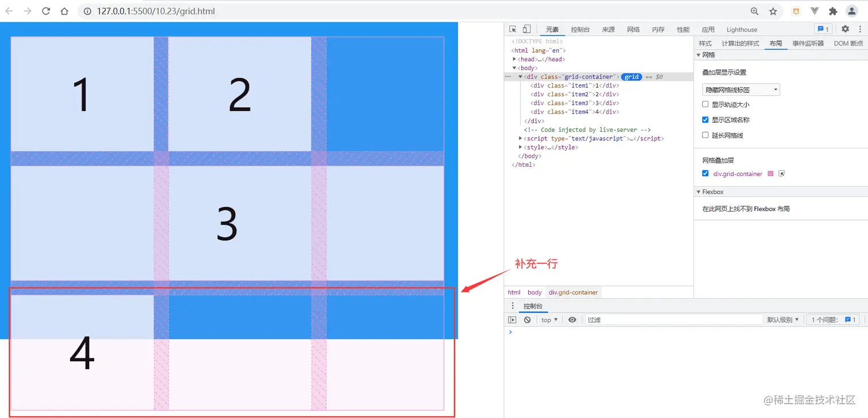The width and height of the screenshot is (868, 418).
Task: Enable 显示轨迹大小 checkbox
Action: (706, 104)
